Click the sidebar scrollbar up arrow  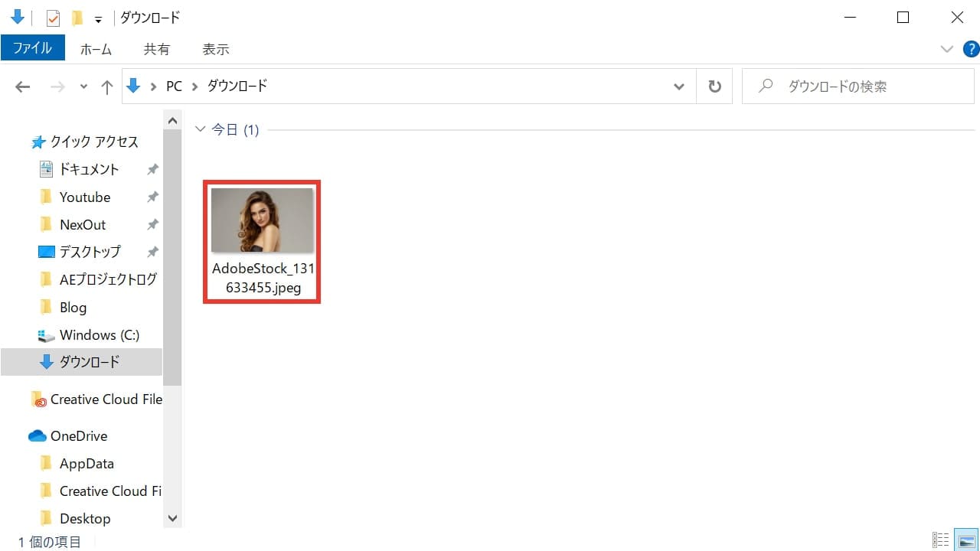pyautogui.click(x=172, y=120)
